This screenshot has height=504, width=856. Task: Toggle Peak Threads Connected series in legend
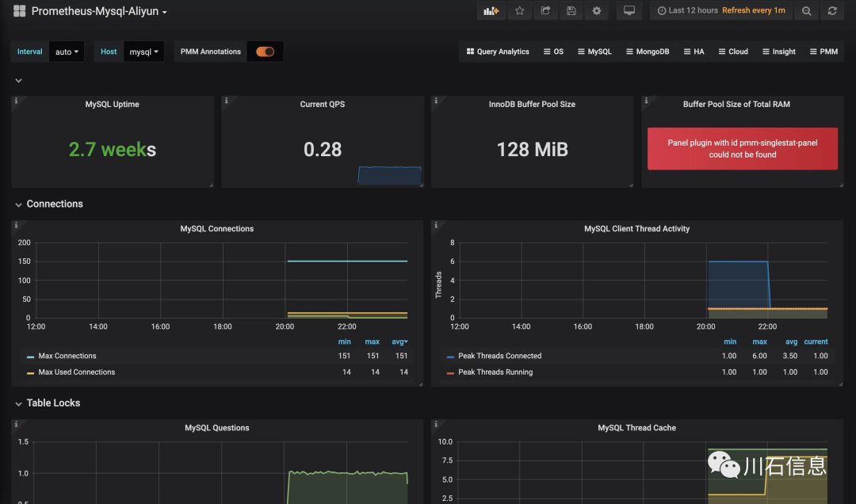pos(499,356)
